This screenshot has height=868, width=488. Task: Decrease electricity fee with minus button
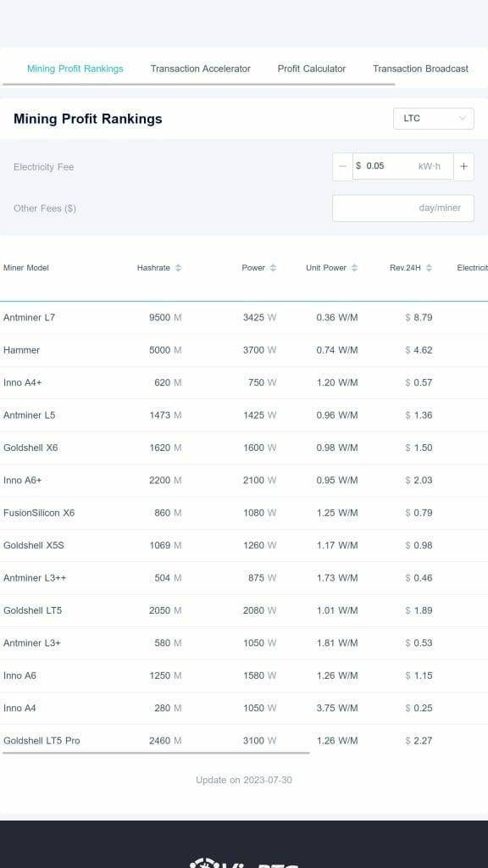tap(342, 166)
